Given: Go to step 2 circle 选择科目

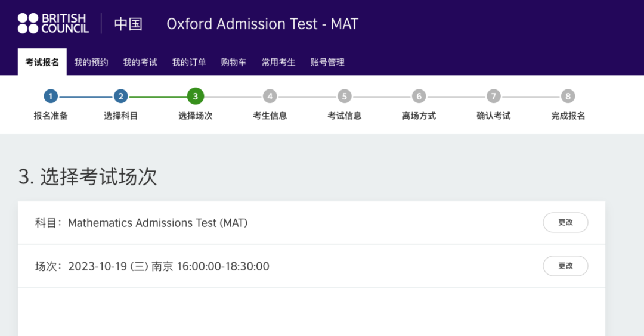Looking at the screenshot, I should pos(120,97).
